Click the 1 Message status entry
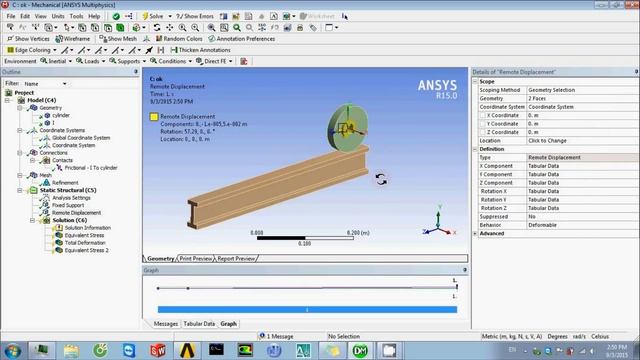 [276, 336]
